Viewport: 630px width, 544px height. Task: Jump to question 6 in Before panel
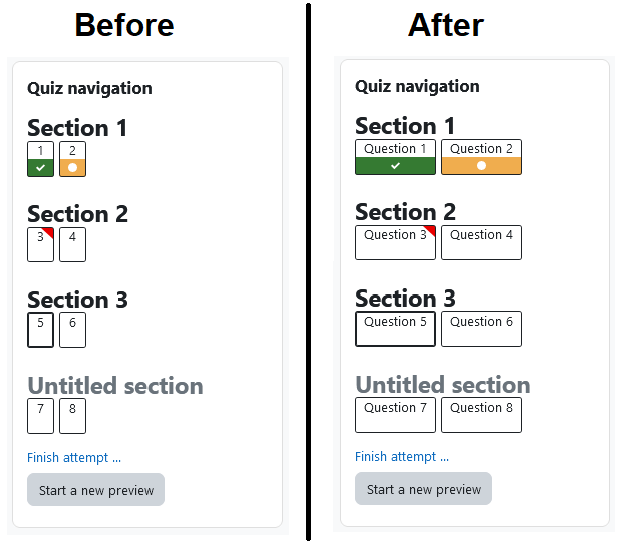72,330
